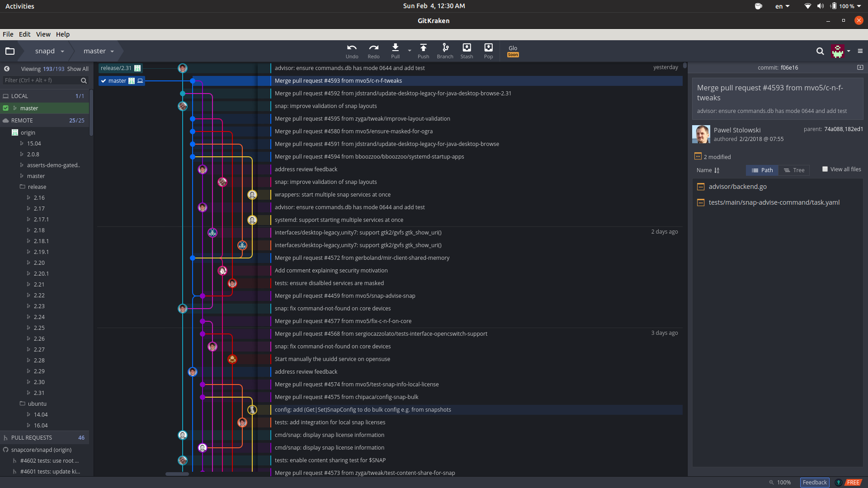
Task: Click the commit graph vertical scrollbar
Action: [685, 66]
